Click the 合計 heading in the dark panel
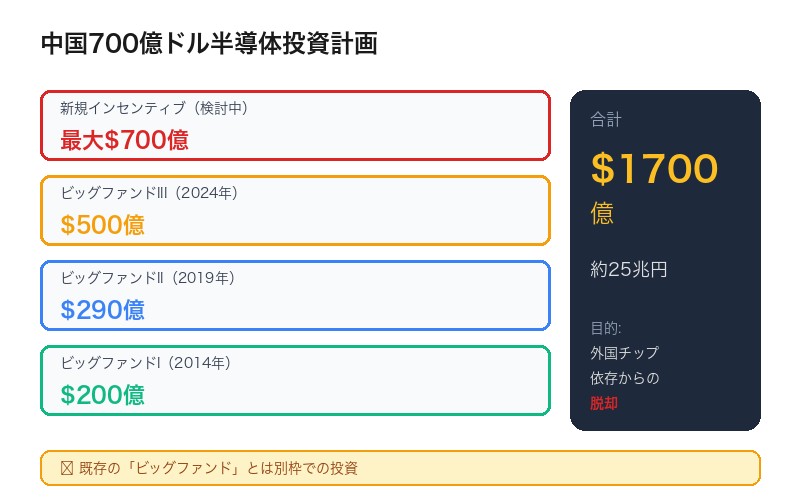800x500 pixels. 606,120
